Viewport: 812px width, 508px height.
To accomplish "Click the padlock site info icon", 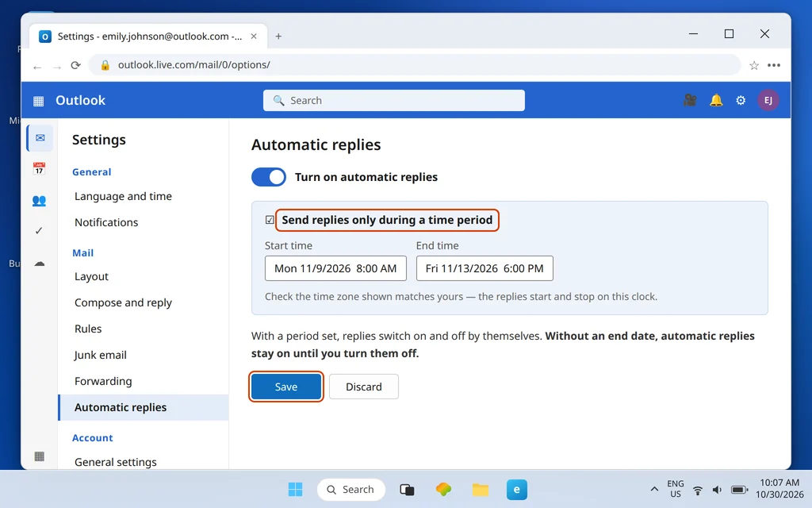I will pyautogui.click(x=105, y=65).
